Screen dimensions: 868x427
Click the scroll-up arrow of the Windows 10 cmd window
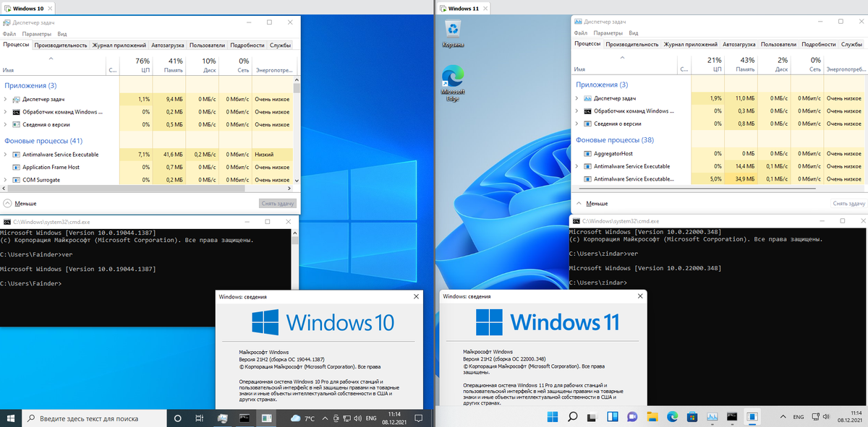(x=296, y=233)
